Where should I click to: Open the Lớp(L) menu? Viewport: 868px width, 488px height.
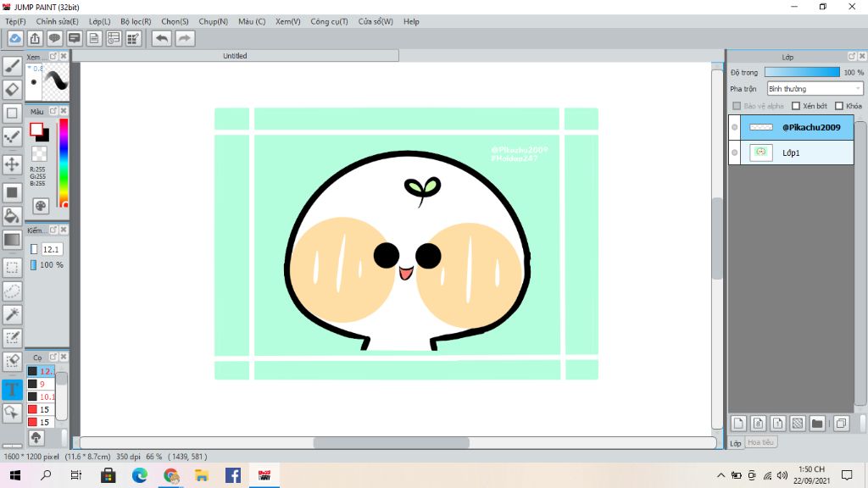[x=100, y=21]
